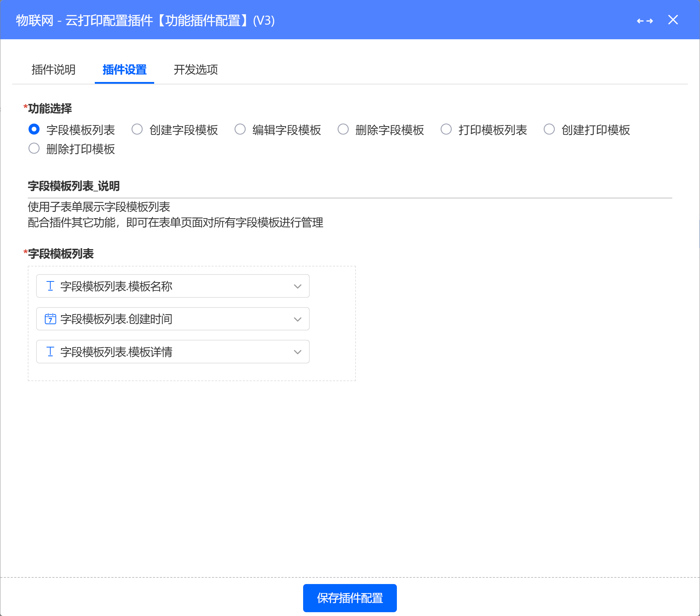Switch to the 插件设置 tab
Image resolution: width=700 pixels, height=616 pixels.
[x=124, y=69]
